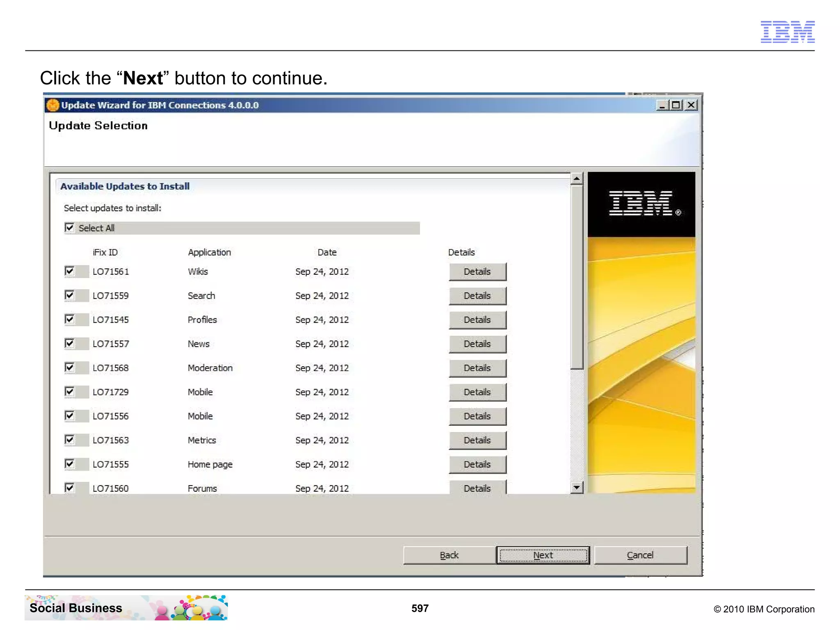The width and height of the screenshot is (840, 630).
Task: Uncheck the LO71729 Mobile fix checkbox
Action: pos(70,392)
